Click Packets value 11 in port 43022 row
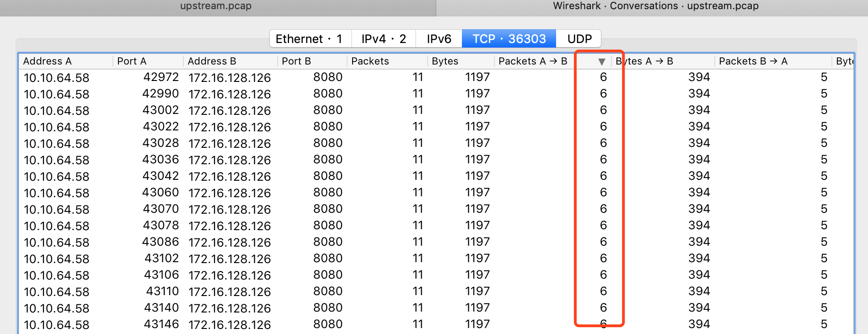The height and width of the screenshot is (334, 868). click(418, 127)
